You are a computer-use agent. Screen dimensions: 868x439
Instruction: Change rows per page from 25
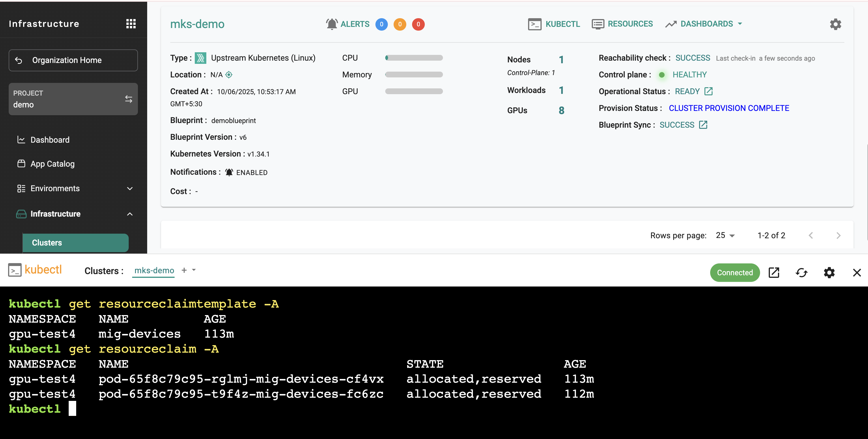coord(724,235)
